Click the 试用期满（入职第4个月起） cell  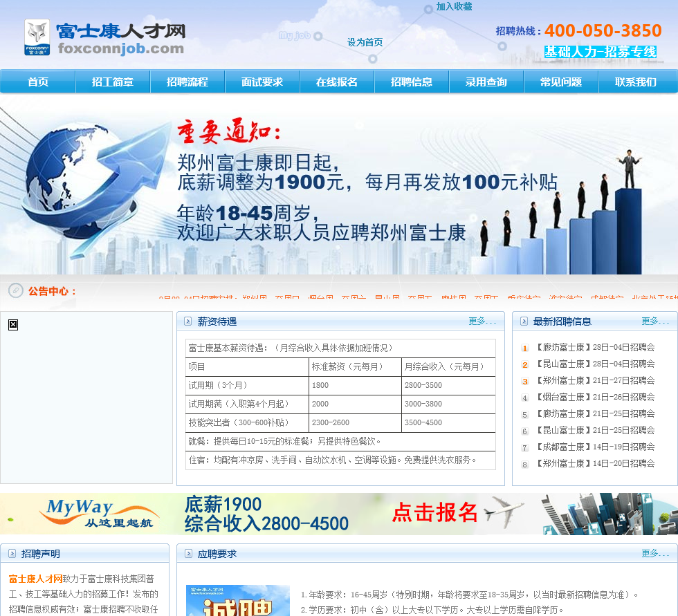point(247,404)
